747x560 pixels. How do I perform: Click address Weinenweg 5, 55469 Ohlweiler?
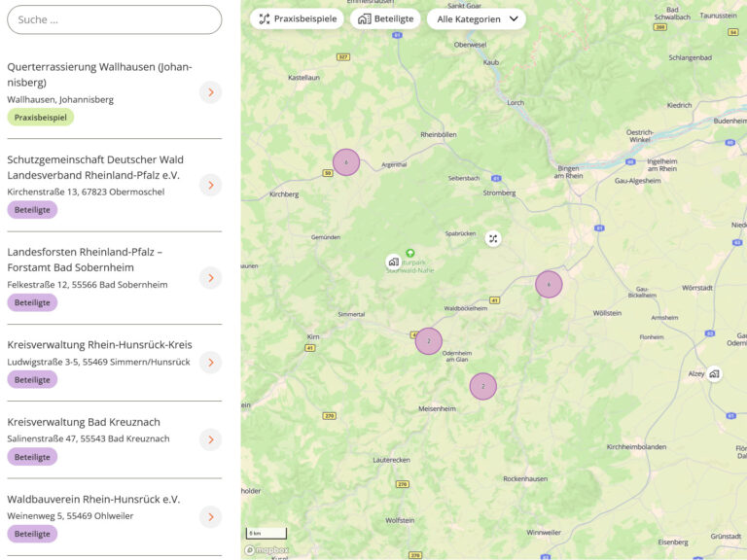(x=70, y=515)
